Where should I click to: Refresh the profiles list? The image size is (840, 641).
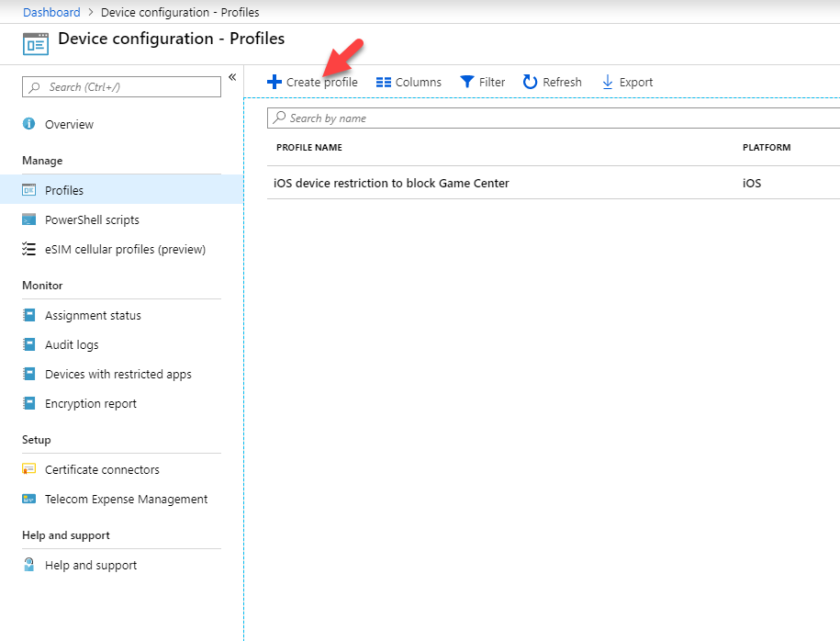(553, 82)
